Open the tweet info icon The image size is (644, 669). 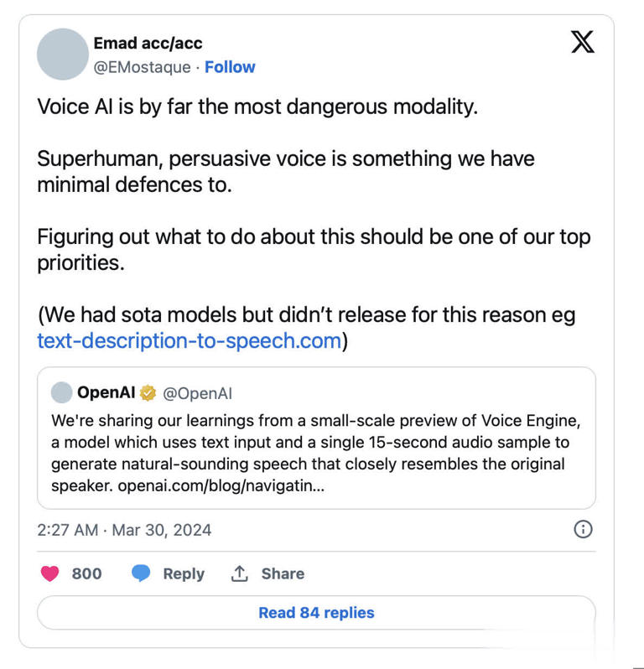(x=583, y=529)
